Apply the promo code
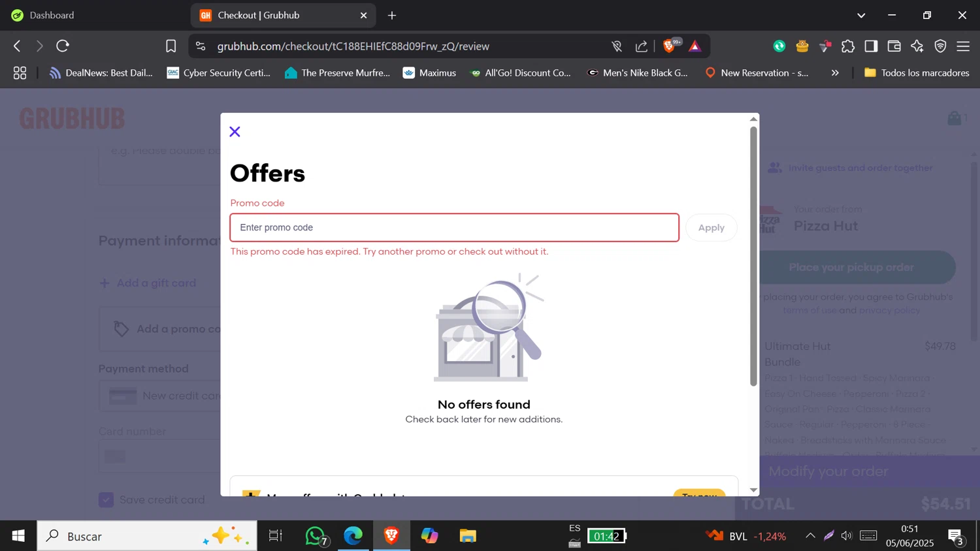 711,228
